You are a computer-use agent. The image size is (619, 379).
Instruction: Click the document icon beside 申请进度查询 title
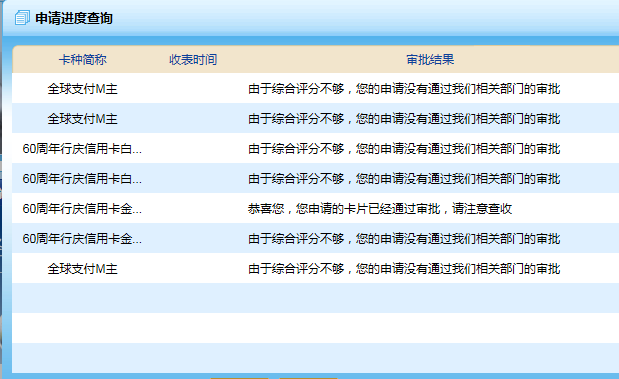(22, 18)
